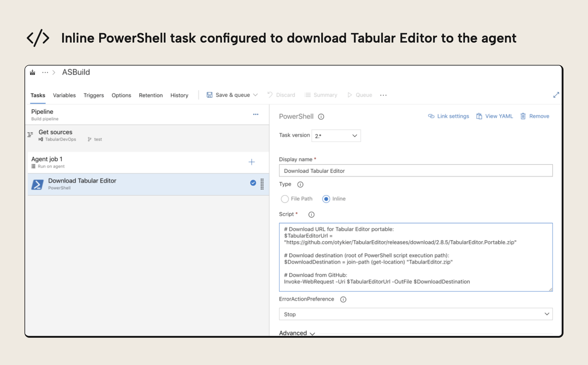Click inside the Script text area

(416, 257)
